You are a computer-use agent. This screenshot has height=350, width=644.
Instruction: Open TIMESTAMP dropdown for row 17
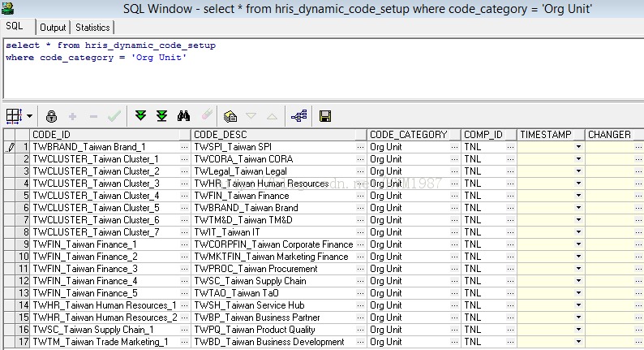578,342
